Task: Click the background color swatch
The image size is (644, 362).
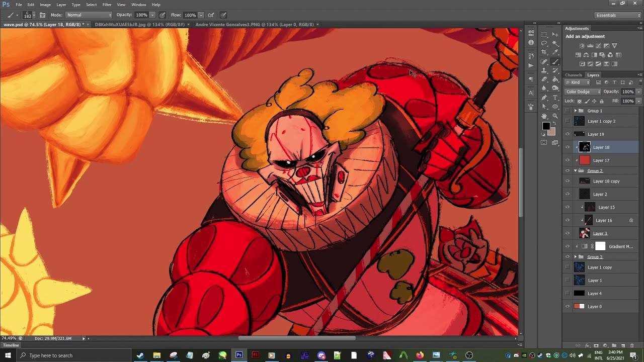Action: tap(552, 132)
